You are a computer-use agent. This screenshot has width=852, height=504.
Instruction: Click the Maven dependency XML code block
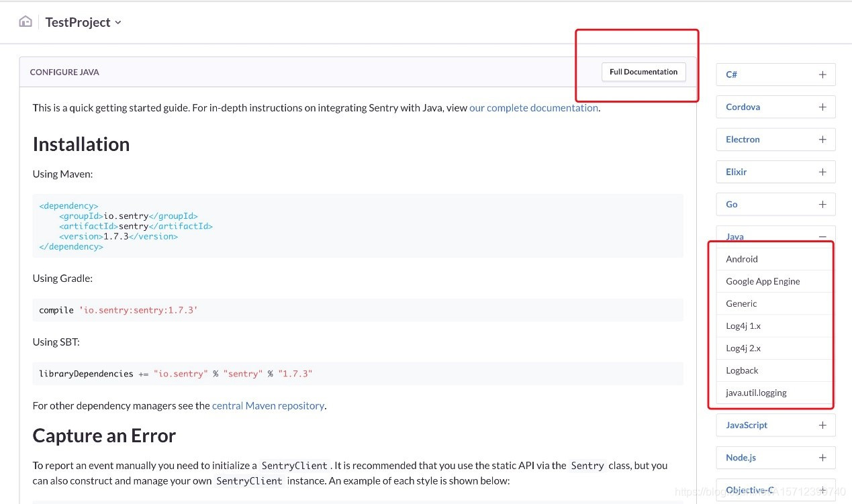pos(358,226)
